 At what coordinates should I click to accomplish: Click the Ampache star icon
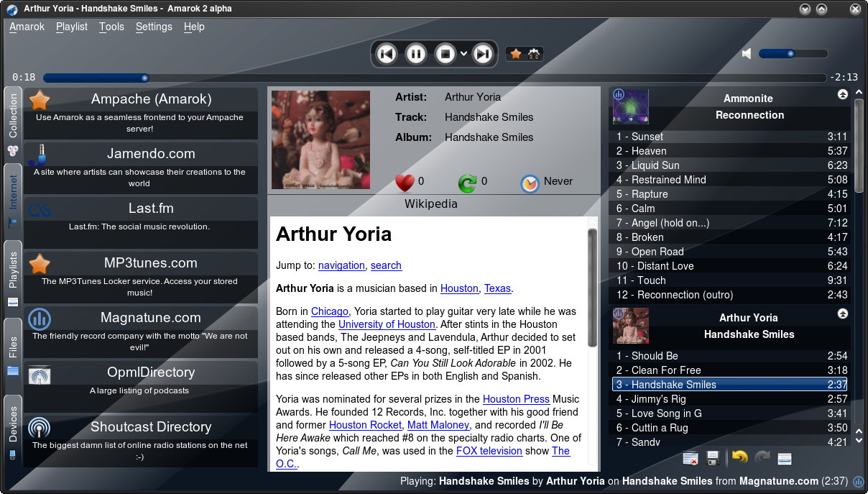pyautogui.click(x=40, y=100)
